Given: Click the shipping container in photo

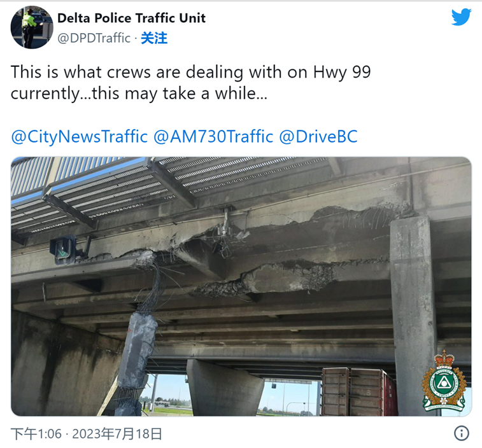Looking at the screenshot, I should (358, 392).
